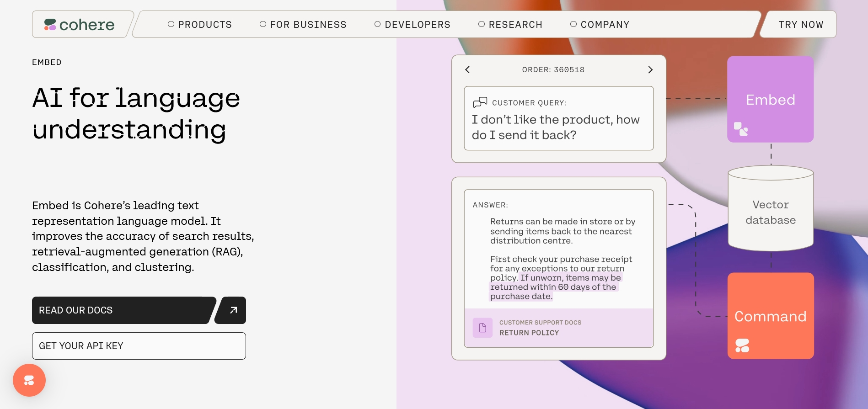This screenshot has height=409, width=868.
Task: Click the 'CUSTOMER QUERY:' label
Action: coord(529,103)
